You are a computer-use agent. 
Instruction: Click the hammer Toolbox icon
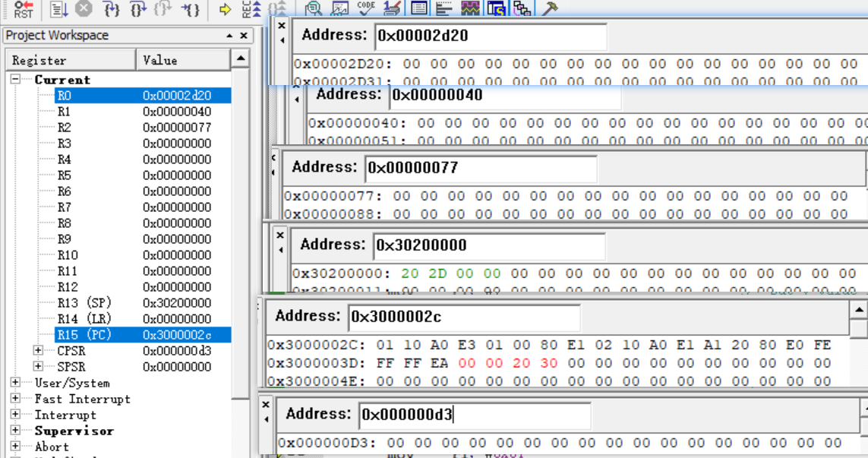tap(549, 8)
